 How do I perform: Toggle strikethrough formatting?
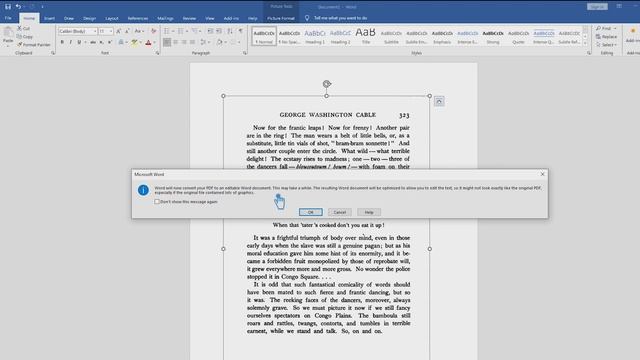click(93, 42)
